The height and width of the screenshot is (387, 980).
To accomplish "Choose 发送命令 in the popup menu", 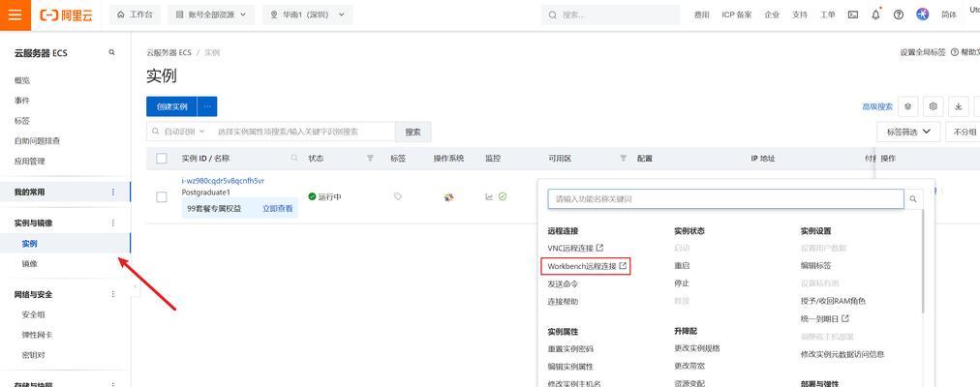I will (x=563, y=284).
